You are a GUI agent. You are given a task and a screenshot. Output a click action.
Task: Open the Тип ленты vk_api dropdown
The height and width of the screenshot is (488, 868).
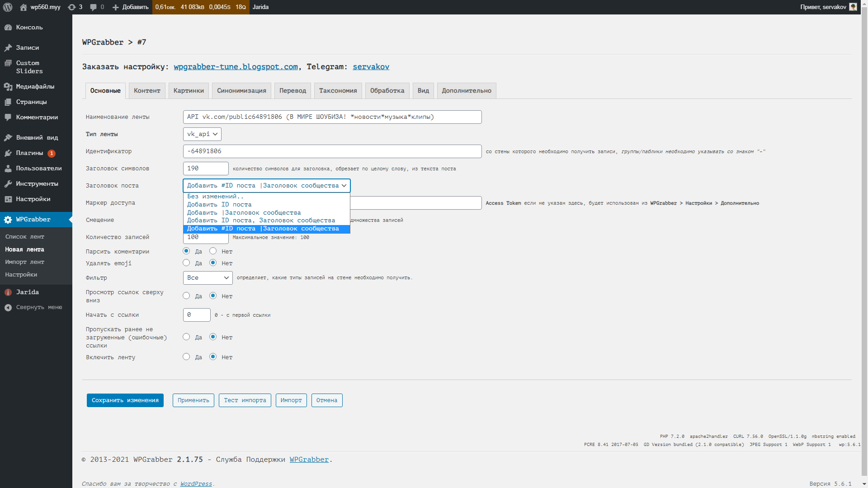coord(202,134)
